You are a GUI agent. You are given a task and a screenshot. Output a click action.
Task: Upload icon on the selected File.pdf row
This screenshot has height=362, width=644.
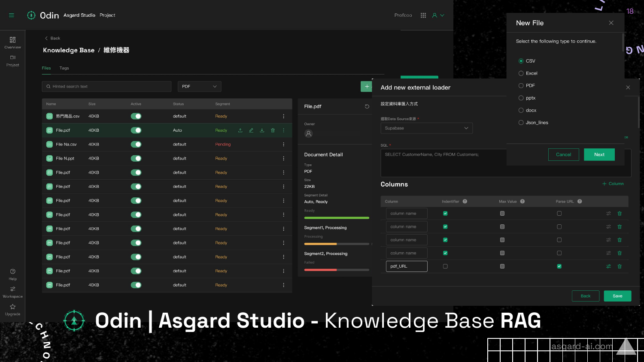point(240,130)
